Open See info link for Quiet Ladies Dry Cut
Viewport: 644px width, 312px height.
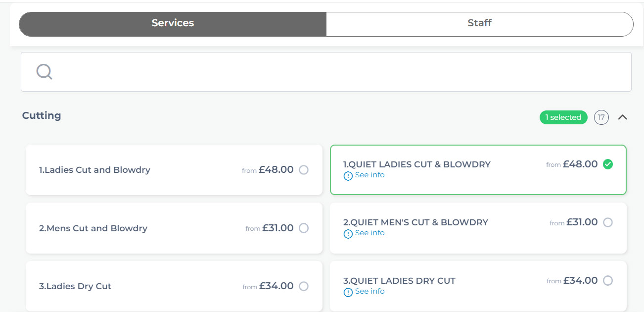[x=369, y=291]
